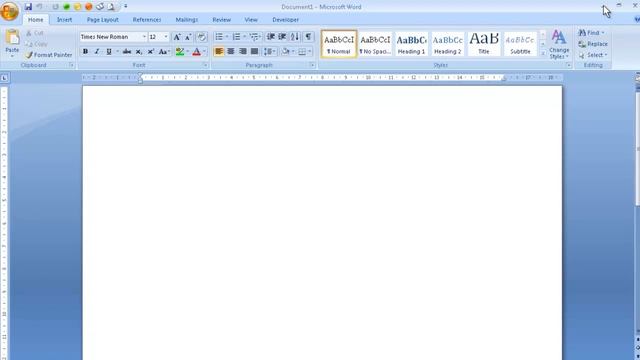Select Align Text Left
The image size is (640, 360).
[x=219, y=51]
